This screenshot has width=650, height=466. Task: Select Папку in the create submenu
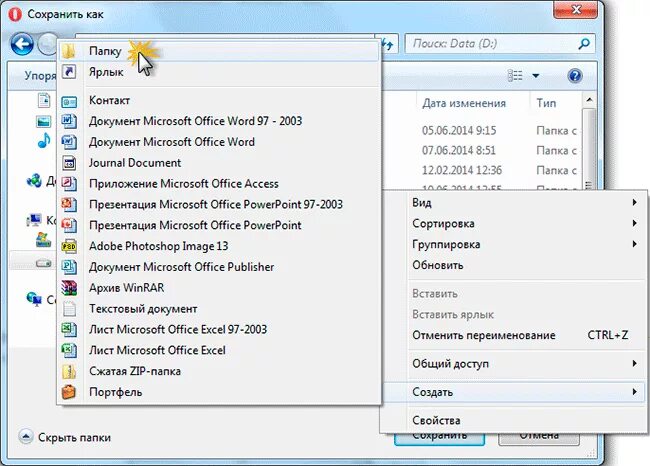[x=219, y=51]
